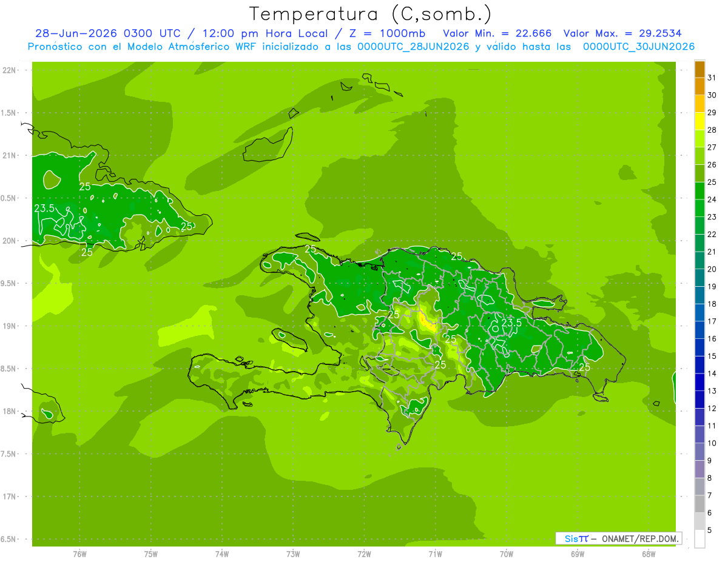The width and height of the screenshot is (728, 562).
Task: Click the '76W' longitude axis label
Action: (79, 554)
